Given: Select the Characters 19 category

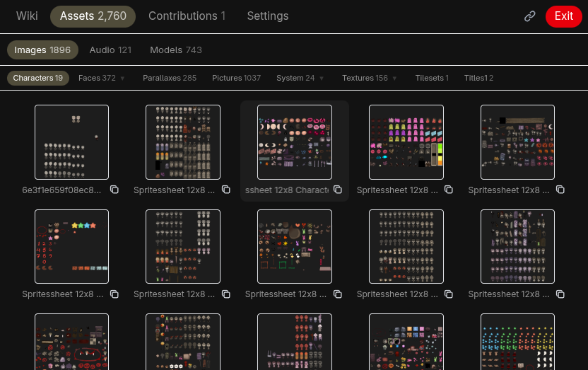Looking at the screenshot, I should pyautogui.click(x=38, y=78).
